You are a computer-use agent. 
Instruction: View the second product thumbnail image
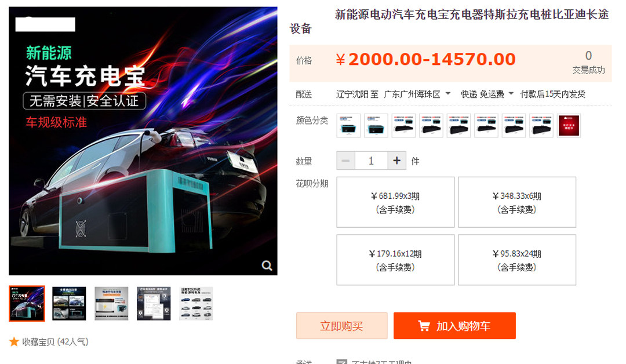[x=69, y=303]
